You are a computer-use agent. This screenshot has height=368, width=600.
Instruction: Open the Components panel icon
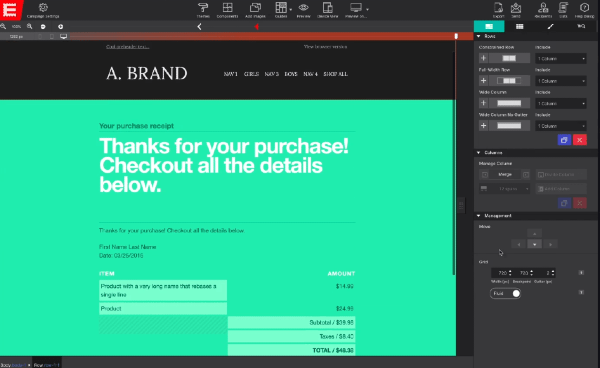(x=228, y=7)
